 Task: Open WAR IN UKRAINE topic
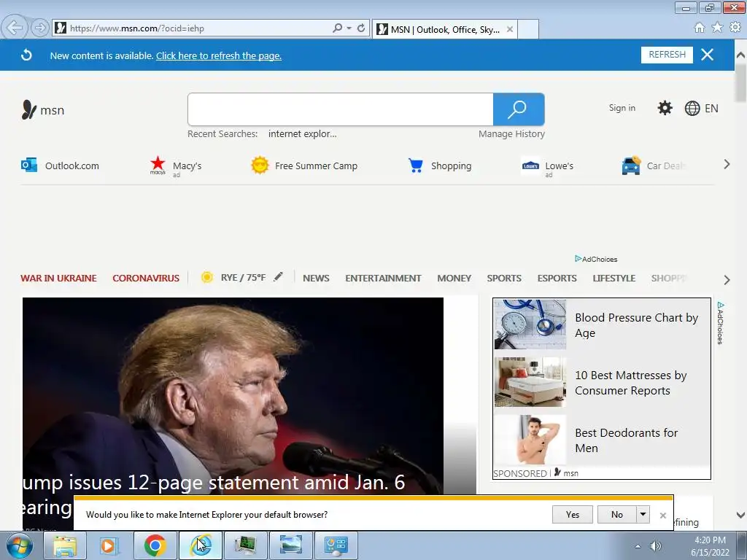coord(58,278)
